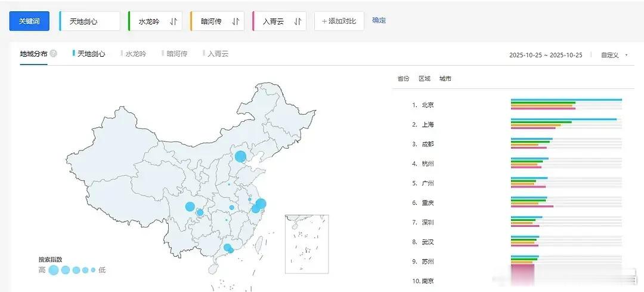
Task: Edit the 天地剑心 keyword field
Action: (90, 21)
